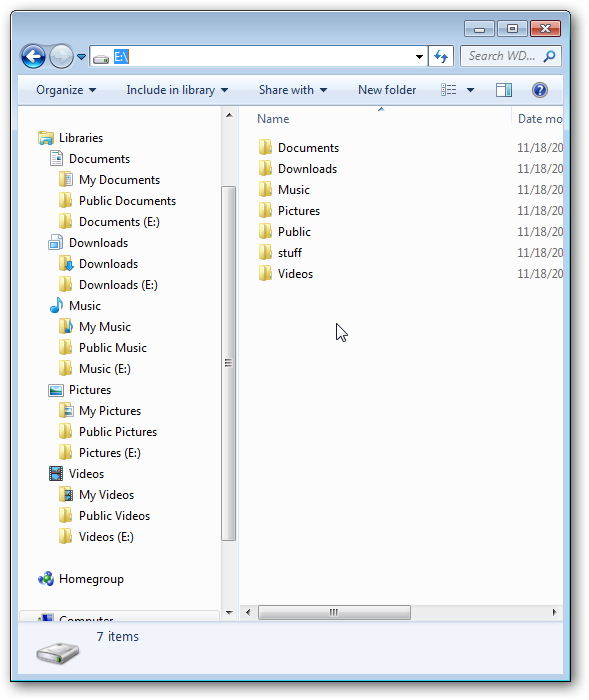Viewport: 589px width, 700px height.
Task: Click the drive icon in the address bar
Action: 101,58
